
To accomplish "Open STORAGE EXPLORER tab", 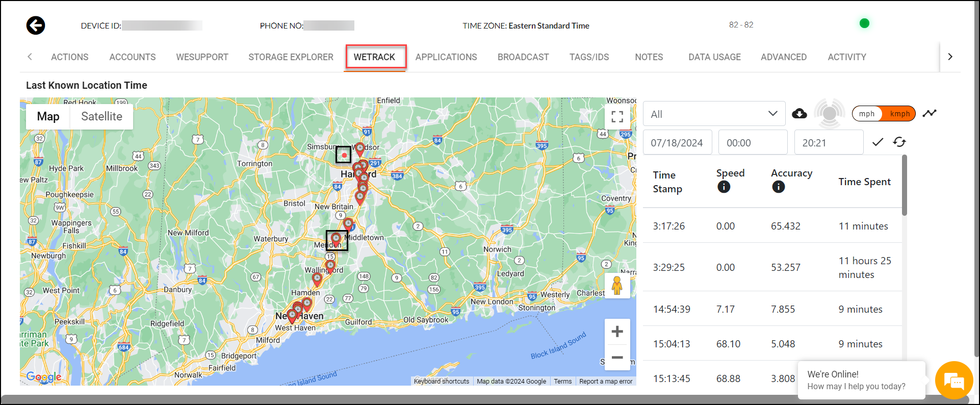I will [291, 57].
